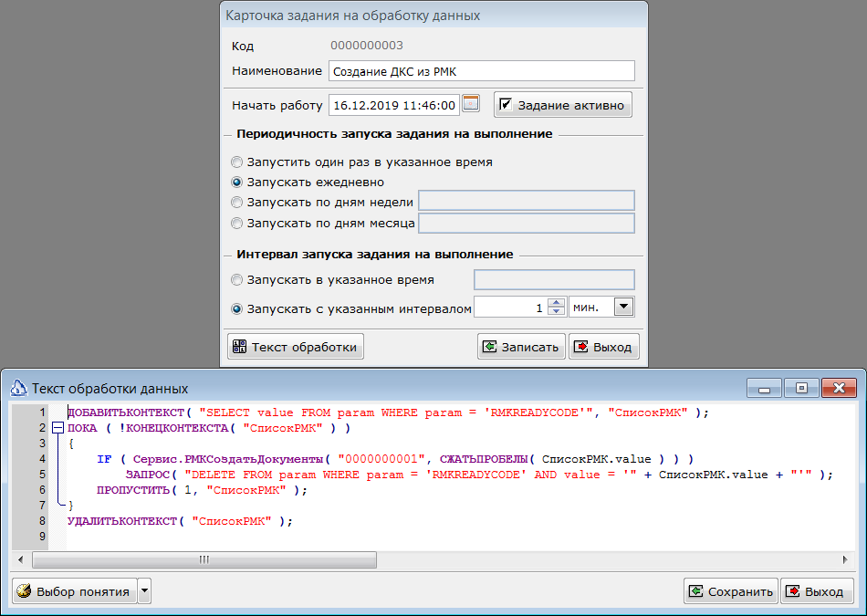Click 'Записать' to save the task card
867x616 pixels.
tap(521, 347)
